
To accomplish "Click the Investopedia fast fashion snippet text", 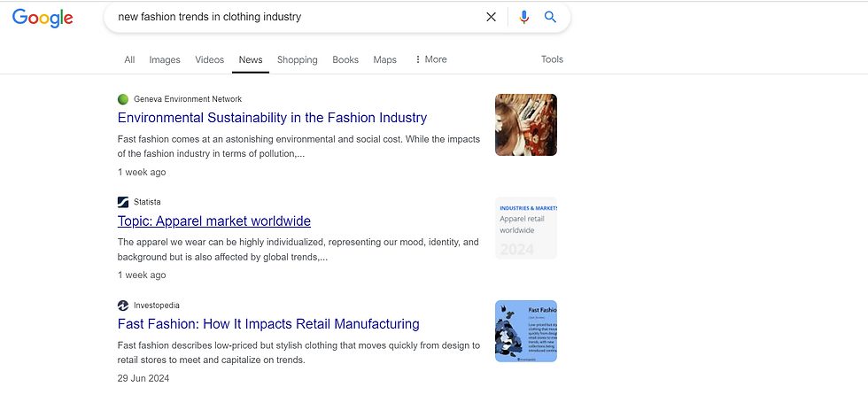I will click(299, 353).
